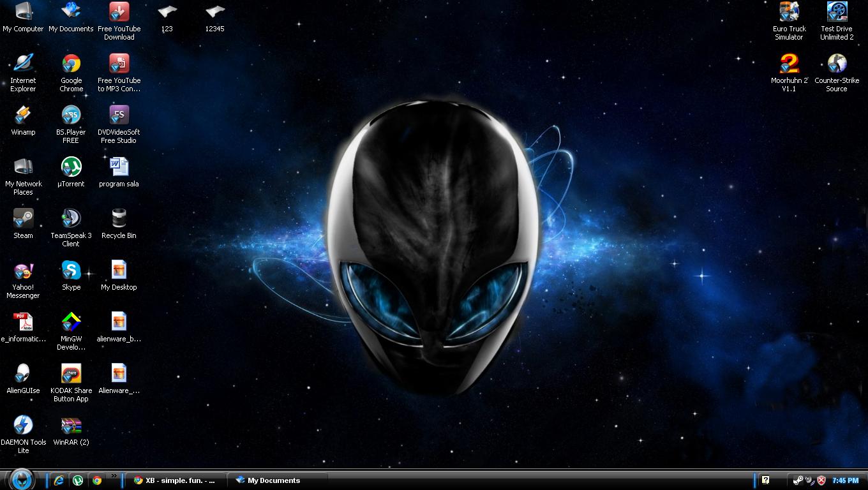Image resolution: width=868 pixels, height=490 pixels.
Task: Click the question-mark help icon on taskbar
Action: pyautogui.click(x=765, y=480)
